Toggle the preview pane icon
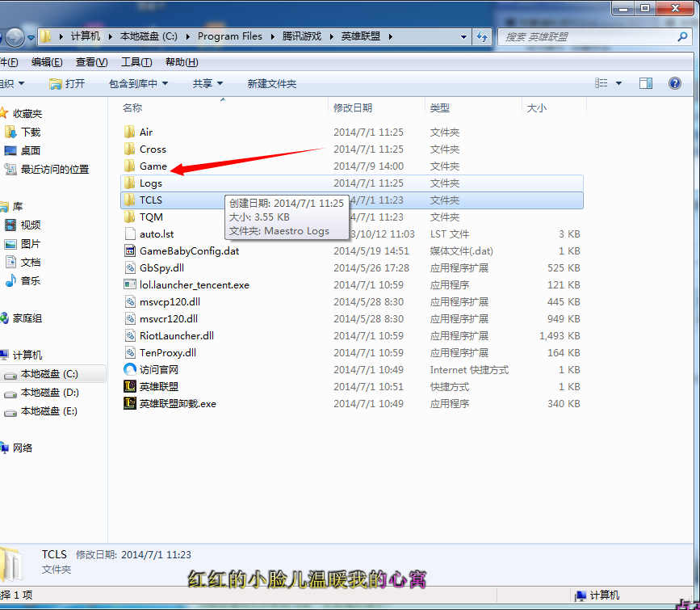Viewport: 700px width, 610px height. click(646, 83)
